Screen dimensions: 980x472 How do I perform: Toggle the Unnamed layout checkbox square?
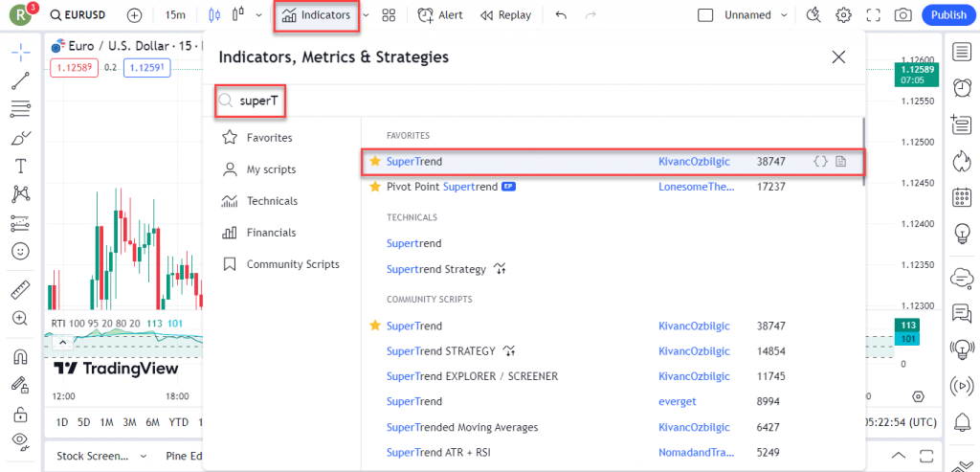(x=705, y=15)
